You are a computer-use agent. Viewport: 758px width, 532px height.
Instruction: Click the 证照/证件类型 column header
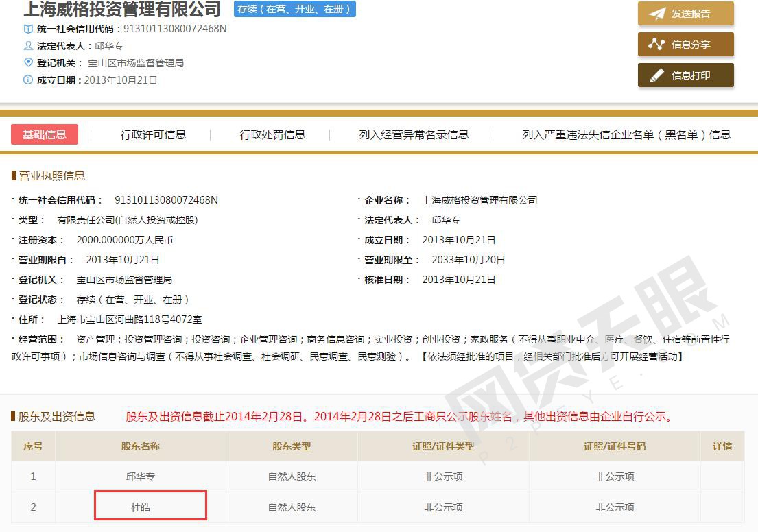pyautogui.click(x=443, y=446)
